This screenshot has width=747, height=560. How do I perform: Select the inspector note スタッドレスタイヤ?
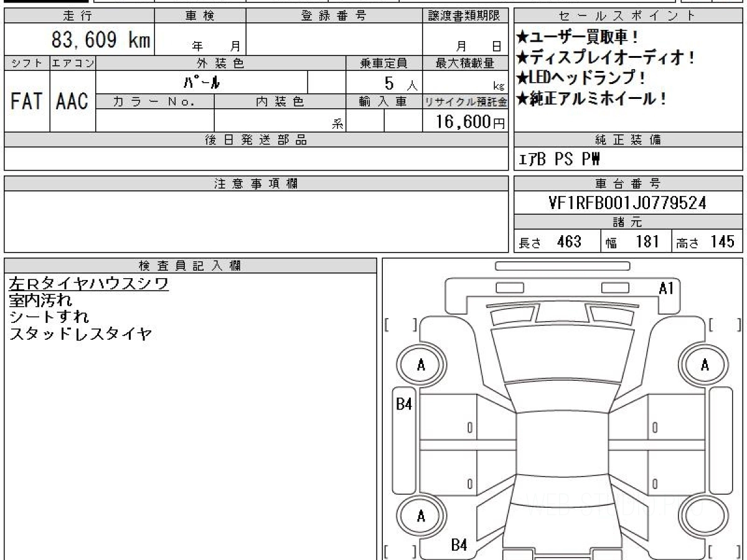[80, 334]
